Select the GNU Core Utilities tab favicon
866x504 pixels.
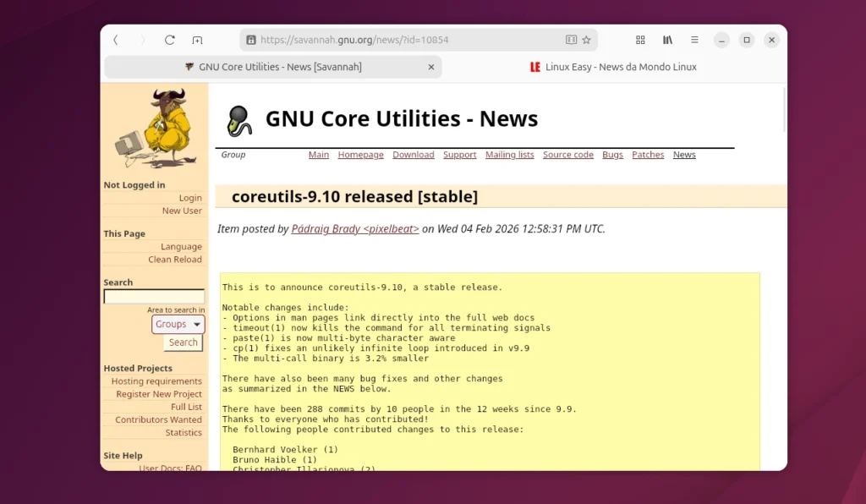pos(189,66)
